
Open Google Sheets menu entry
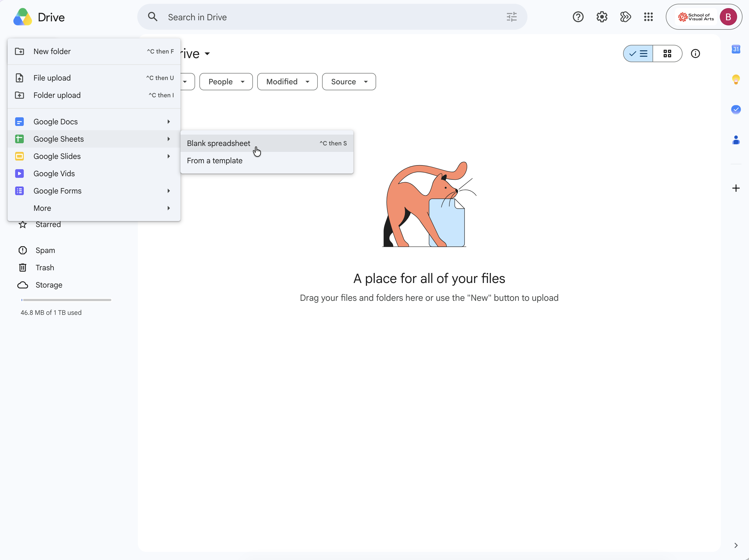click(x=94, y=139)
